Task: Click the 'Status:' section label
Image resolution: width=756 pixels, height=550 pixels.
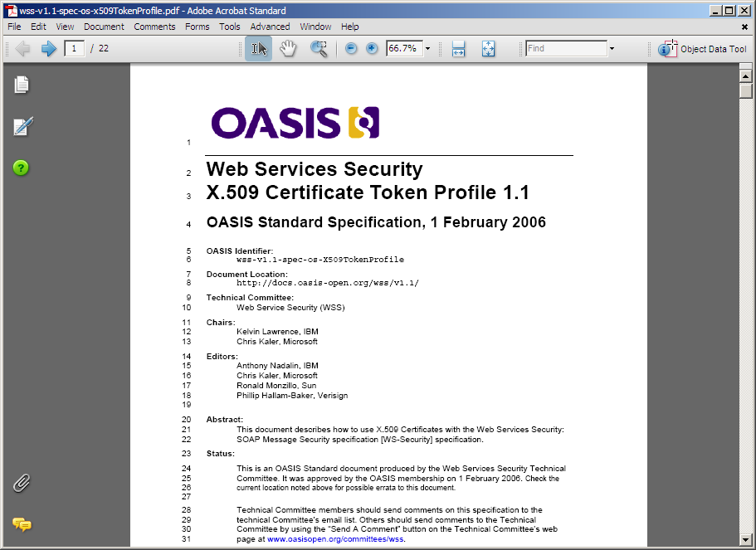Action: coord(221,454)
